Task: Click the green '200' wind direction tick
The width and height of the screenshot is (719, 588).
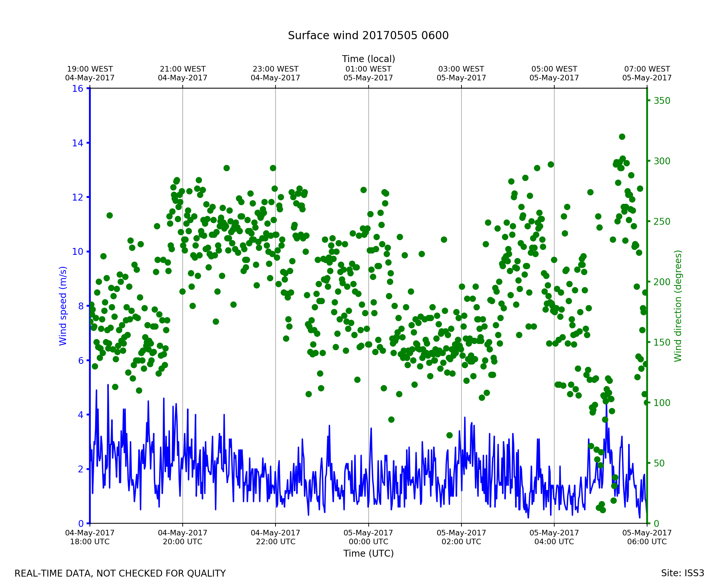Action: (662, 282)
